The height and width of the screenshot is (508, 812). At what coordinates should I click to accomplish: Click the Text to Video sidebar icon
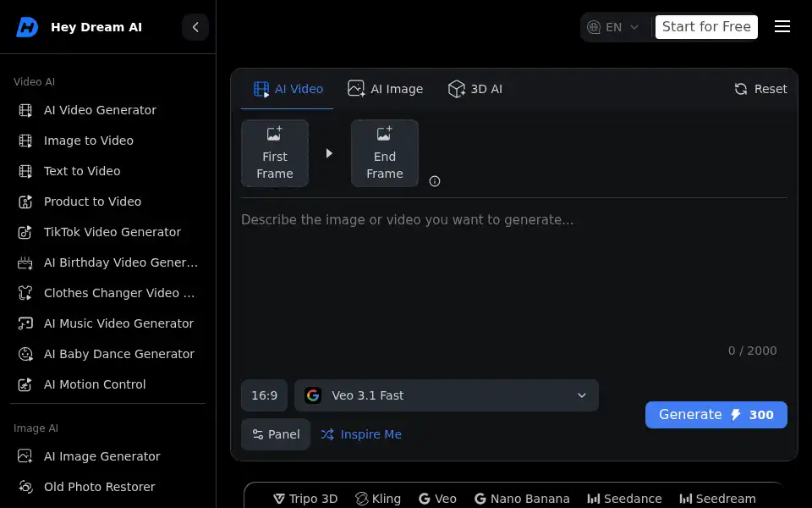click(x=25, y=171)
